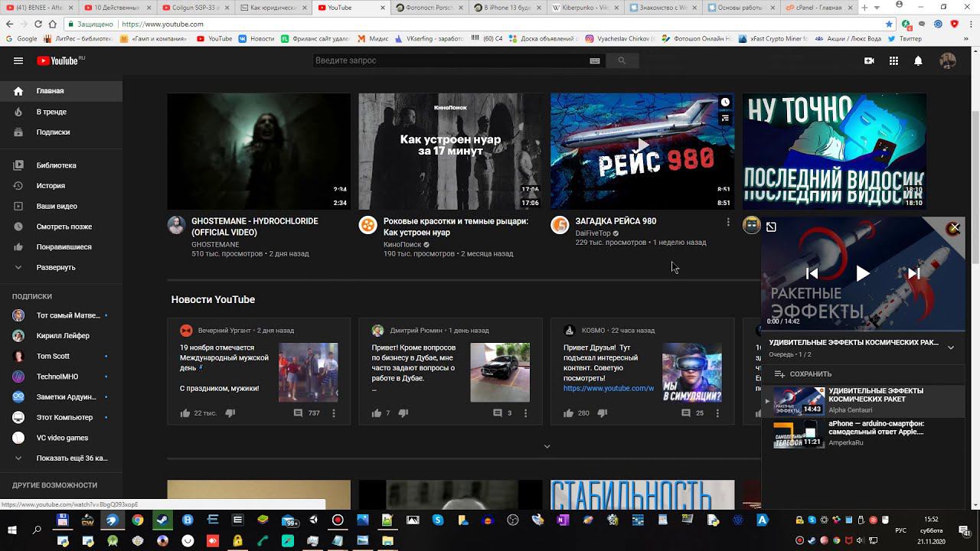The image size is (980, 551).
Task: Save the queue as playlist
Action: pyautogui.click(x=802, y=374)
